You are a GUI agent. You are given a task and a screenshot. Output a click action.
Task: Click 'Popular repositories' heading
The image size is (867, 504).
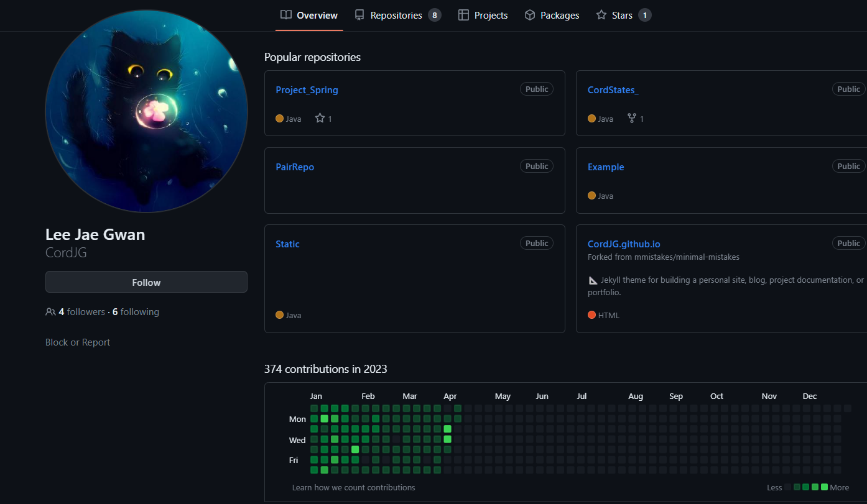[x=312, y=57]
